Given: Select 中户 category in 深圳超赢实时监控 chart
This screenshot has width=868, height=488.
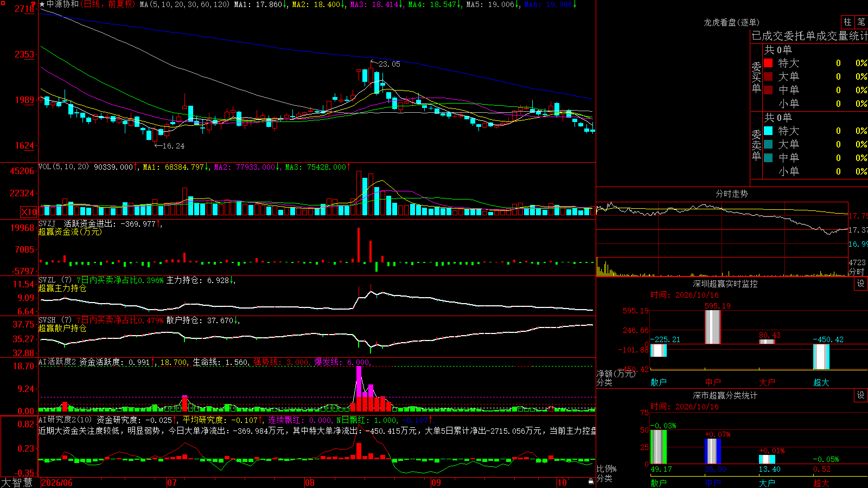Looking at the screenshot, I should [x=713, y=382].
